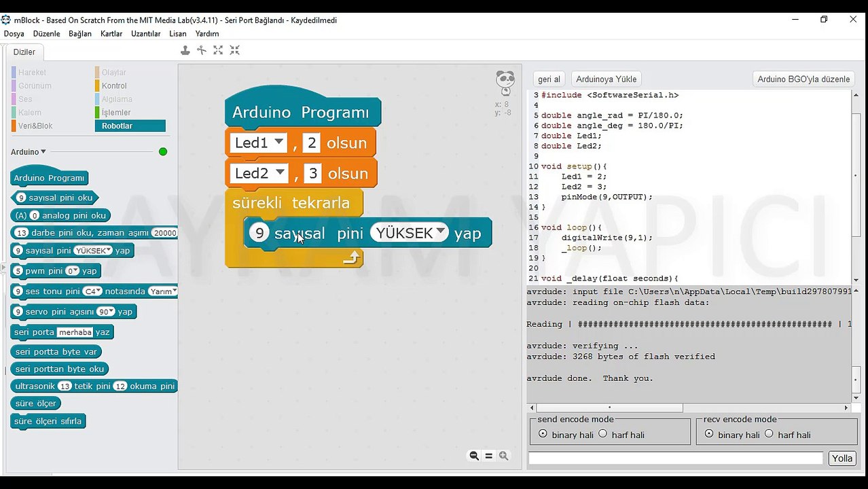Select binary hali in send encode mode
868x489 pixels.
543,434
